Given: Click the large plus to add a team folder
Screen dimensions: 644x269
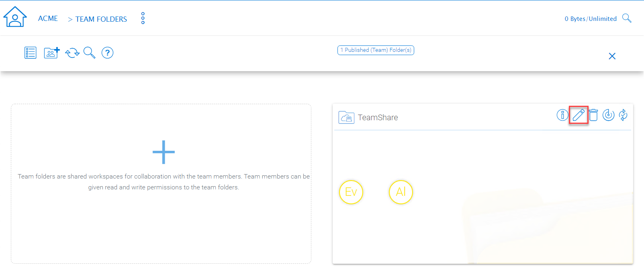Looking at the screenshot, I should point(164,152).
